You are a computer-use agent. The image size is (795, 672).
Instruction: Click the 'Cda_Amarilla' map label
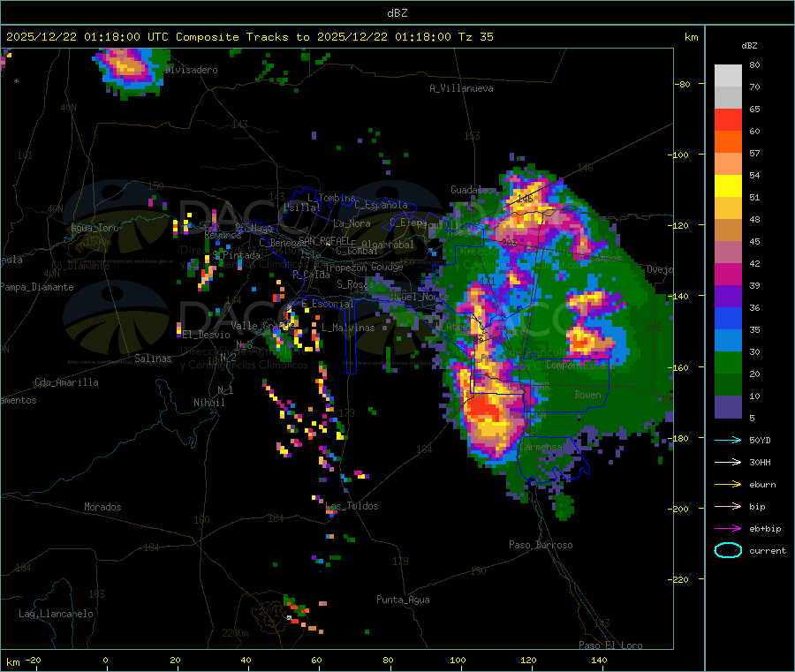pyautogui.click(x=66, y=382)
